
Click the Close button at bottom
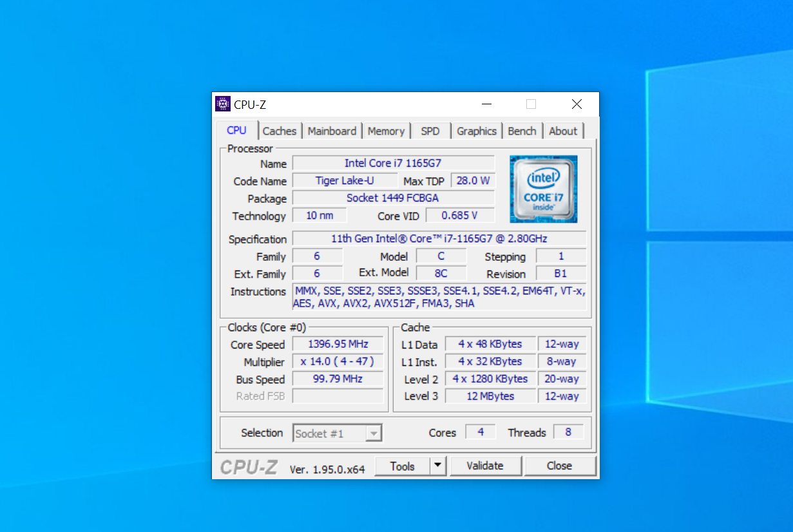click(559, 466)
